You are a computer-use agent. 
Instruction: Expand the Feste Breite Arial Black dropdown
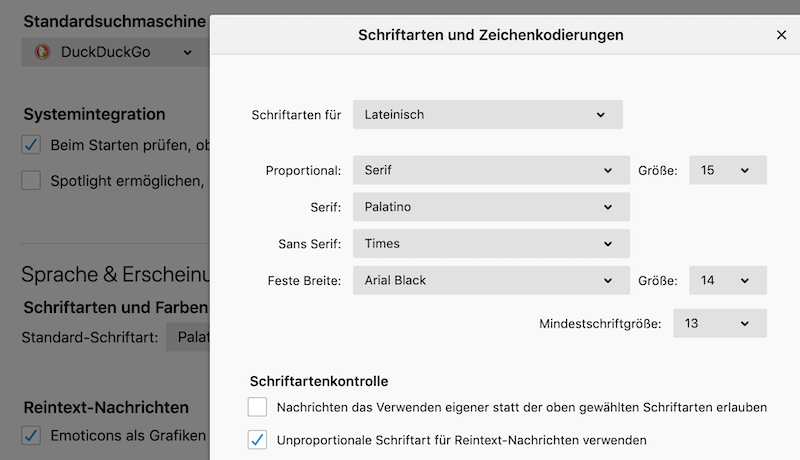pos(491,280)
